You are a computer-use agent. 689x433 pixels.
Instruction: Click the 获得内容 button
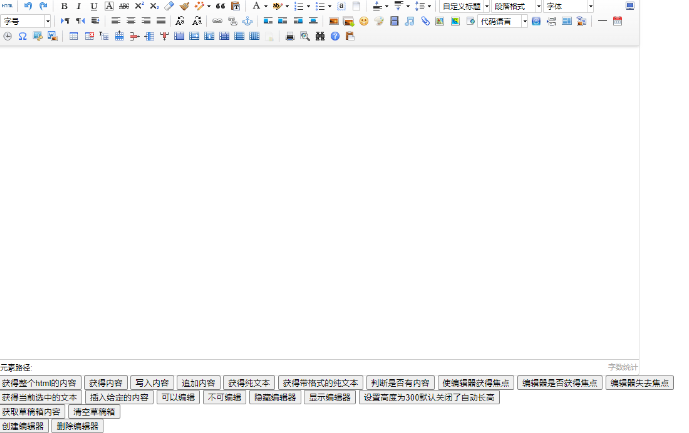(105, 383)
